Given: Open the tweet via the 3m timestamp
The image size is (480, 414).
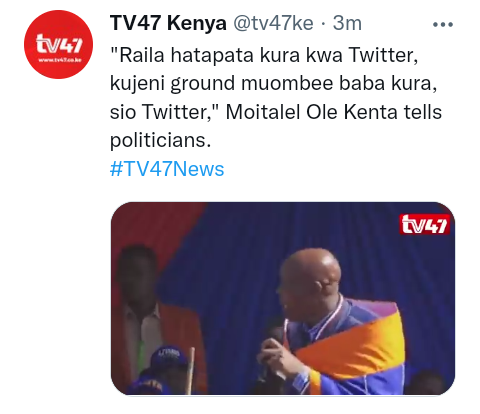Looking at the screenshot, I should coord(347,23).
